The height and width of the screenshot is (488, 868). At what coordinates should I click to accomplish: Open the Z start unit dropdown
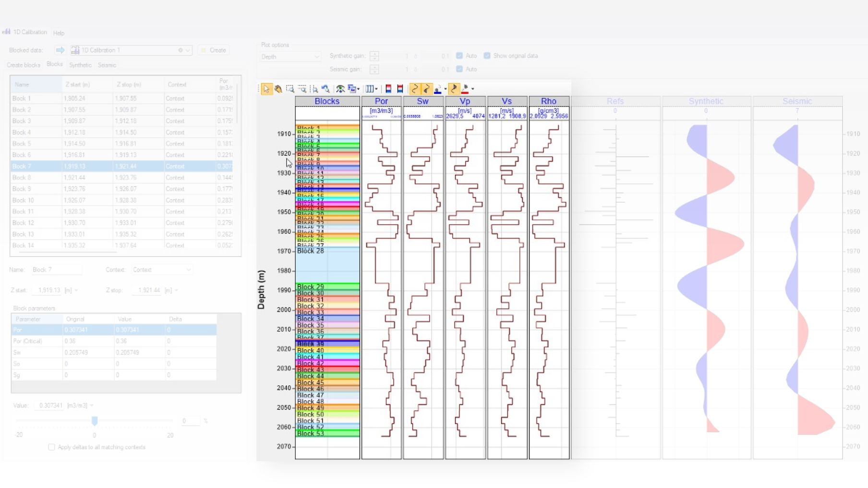pos(76,290)
